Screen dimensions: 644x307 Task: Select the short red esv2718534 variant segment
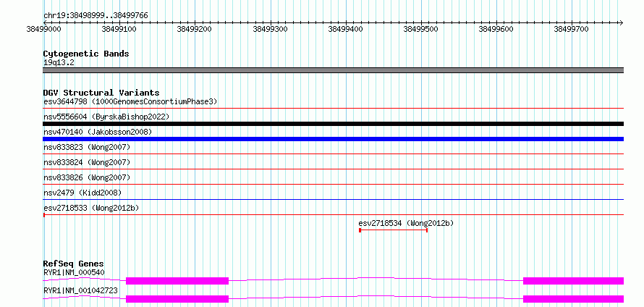click(x=394, y=230)
